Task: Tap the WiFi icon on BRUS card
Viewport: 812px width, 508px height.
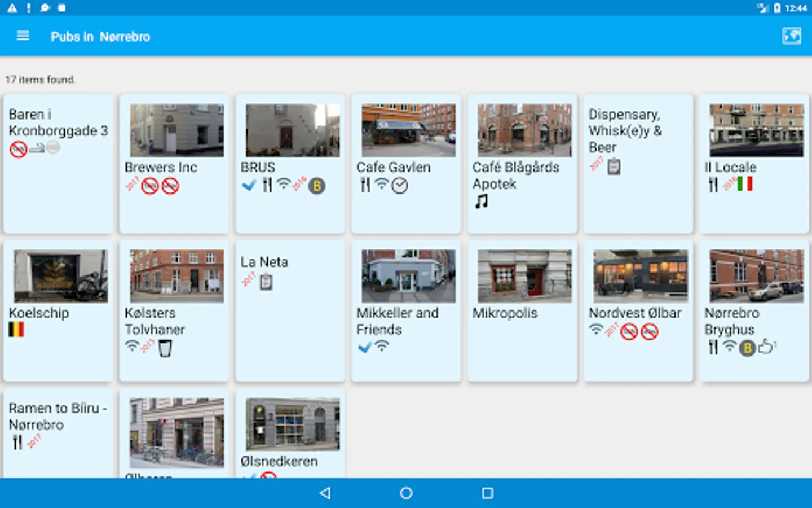Action: tap(284, 183)
